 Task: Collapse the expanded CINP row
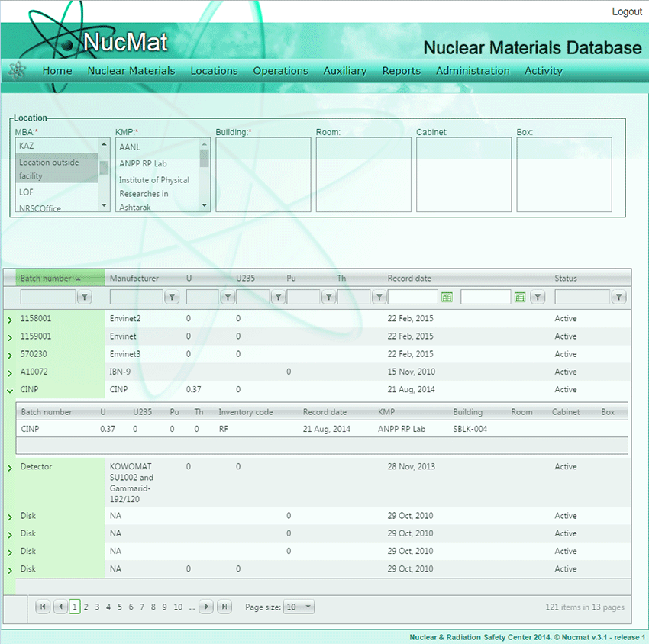pos(10,390)
